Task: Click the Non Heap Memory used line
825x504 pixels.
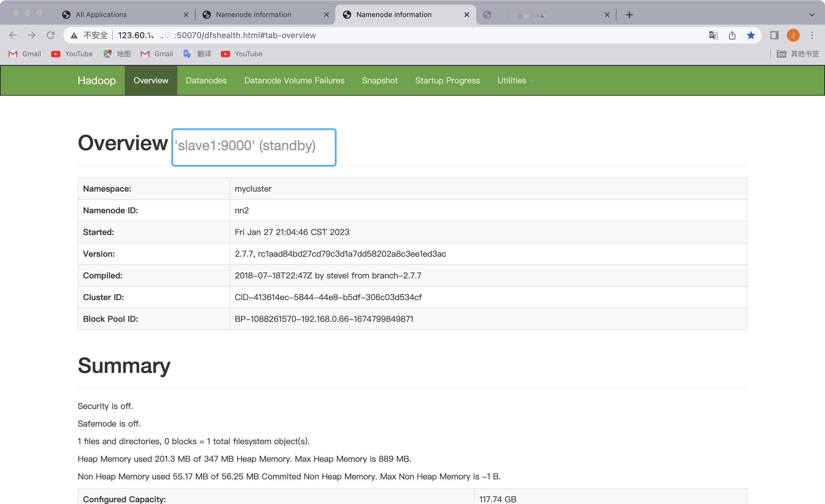Action: pyautogui.click(x=289, y=476)
